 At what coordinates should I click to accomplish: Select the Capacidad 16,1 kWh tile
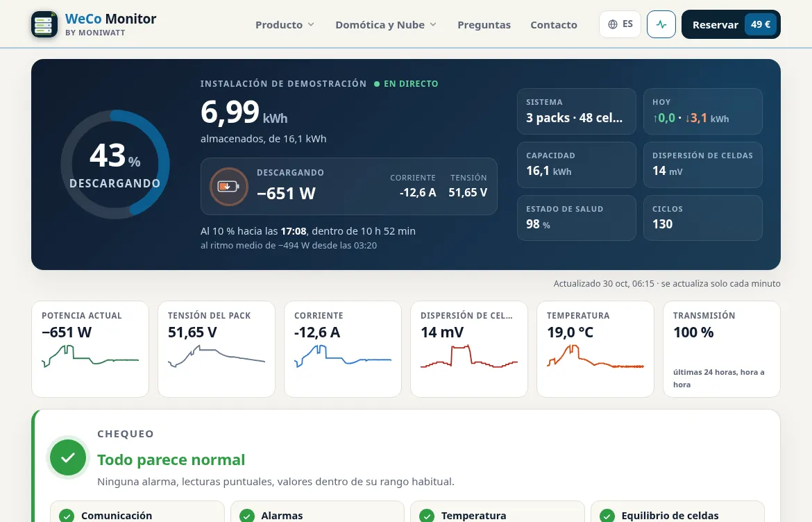tap(576, 165)
